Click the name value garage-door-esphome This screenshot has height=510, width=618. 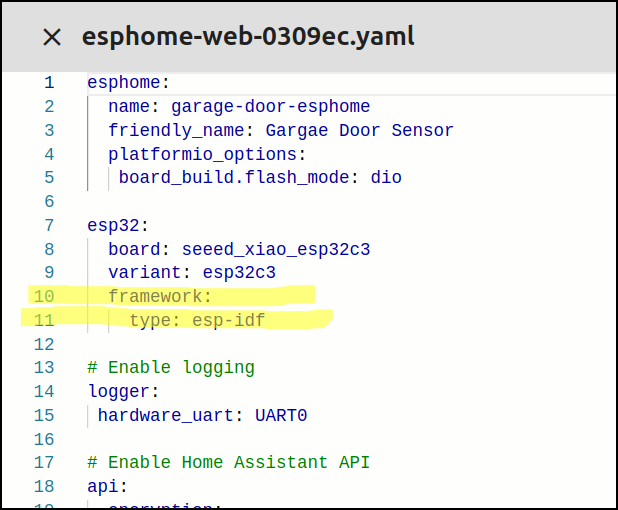271,106
